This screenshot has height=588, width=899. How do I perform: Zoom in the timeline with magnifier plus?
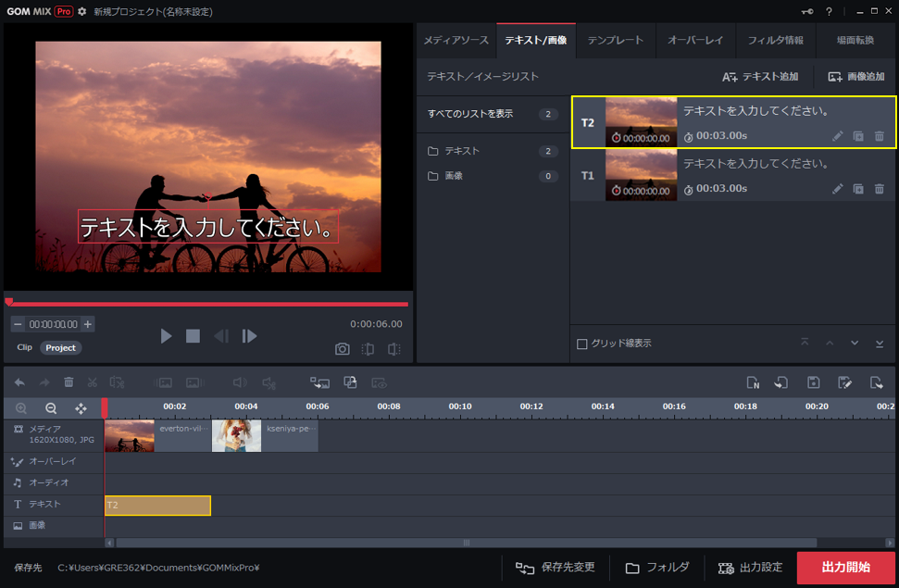tap(21, 408)
